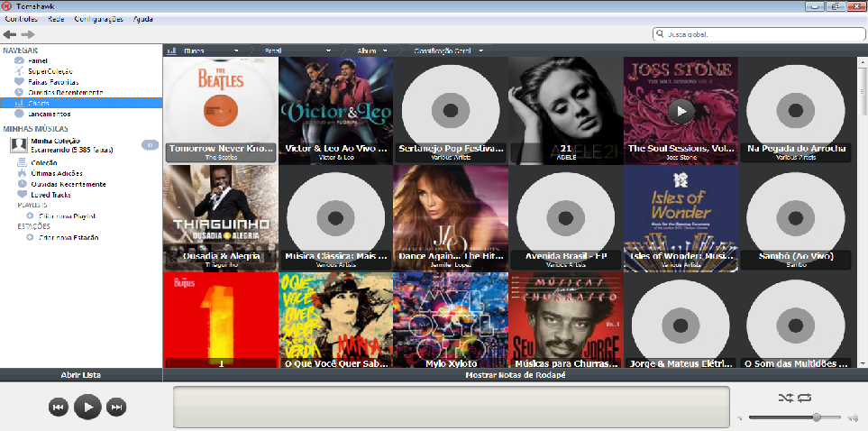This screenshot has width=868, height=431.
Task: Click the volume slider handle
Action: (817, 417)
